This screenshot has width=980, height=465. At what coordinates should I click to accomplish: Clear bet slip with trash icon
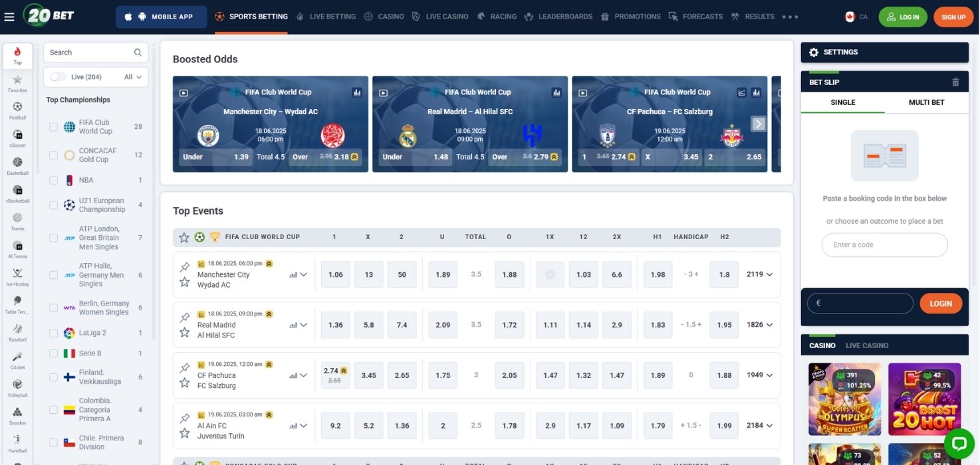955,82
